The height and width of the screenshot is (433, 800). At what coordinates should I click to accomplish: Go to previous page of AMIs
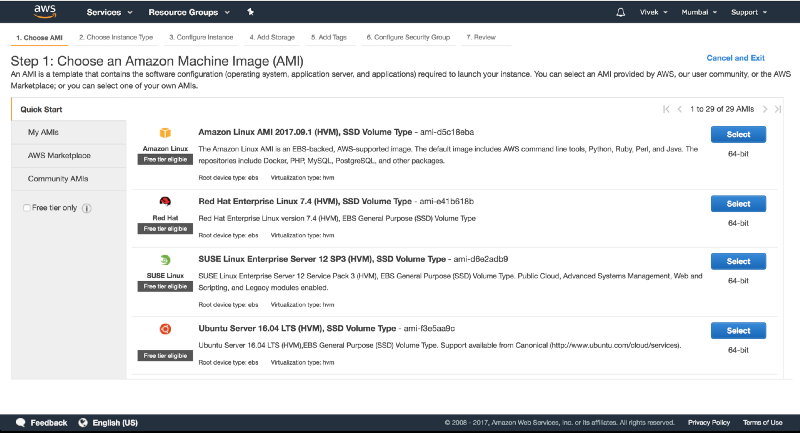click(x=680, y=109)
